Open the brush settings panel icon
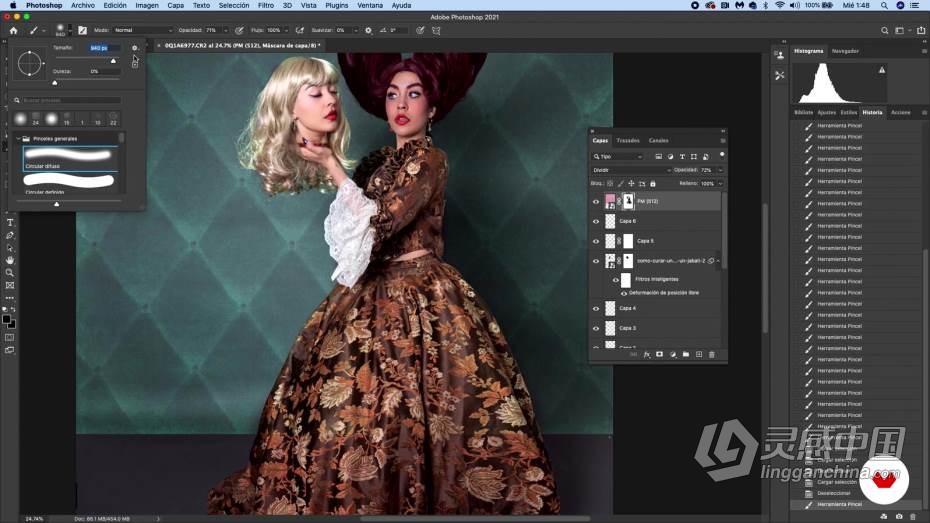 tap(82, 30)
